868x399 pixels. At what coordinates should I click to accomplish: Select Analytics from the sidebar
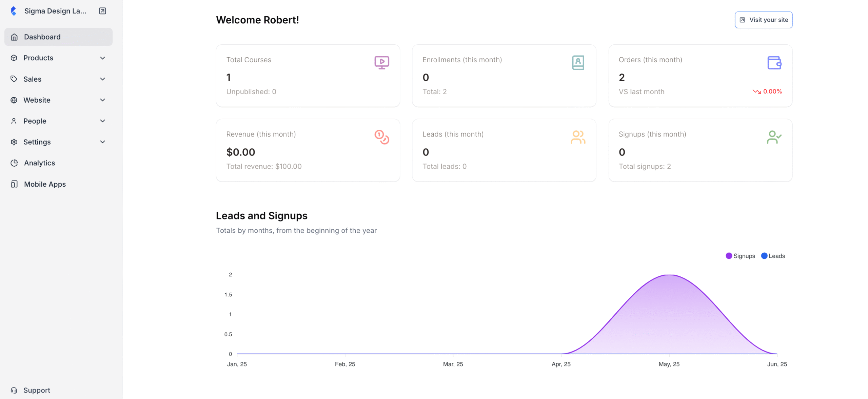tap(39, 163)
